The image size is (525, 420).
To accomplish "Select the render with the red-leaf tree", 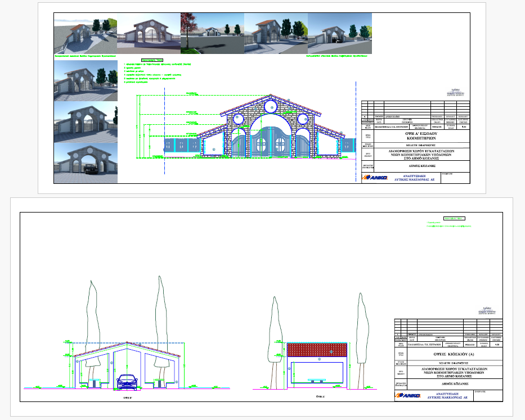I will [212, 34].
